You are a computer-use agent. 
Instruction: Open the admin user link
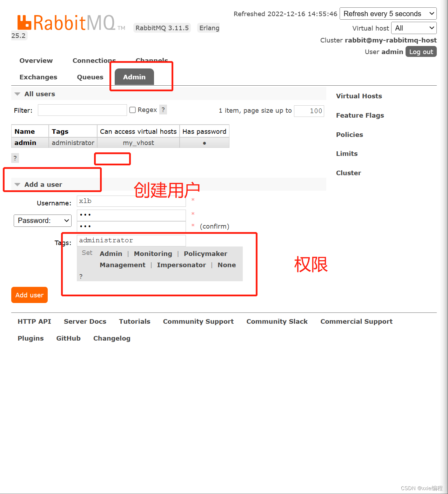tap(25, 143)
